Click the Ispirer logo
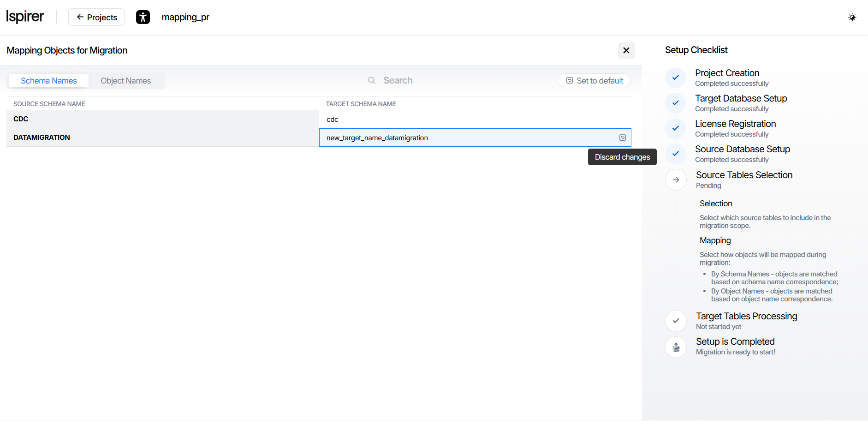Viewport: 868px width, 425px height. [x=25, y=17]
